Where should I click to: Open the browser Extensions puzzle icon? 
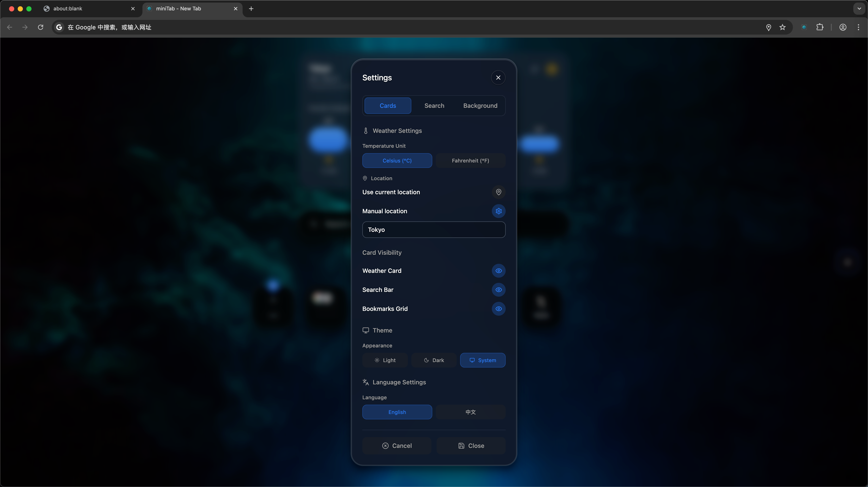click(x=820, y=27)
